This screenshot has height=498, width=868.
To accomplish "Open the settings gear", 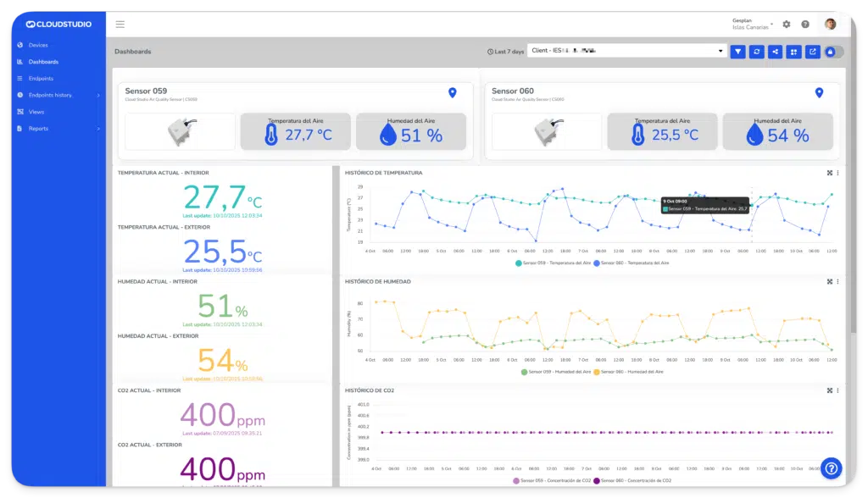I will coord(787,25).
